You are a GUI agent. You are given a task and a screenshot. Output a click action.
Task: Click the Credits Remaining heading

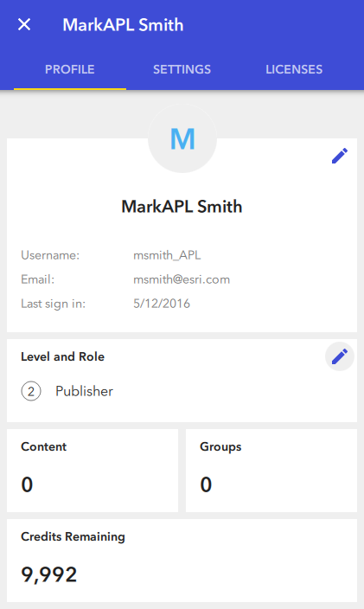click(x=73, y=536)
